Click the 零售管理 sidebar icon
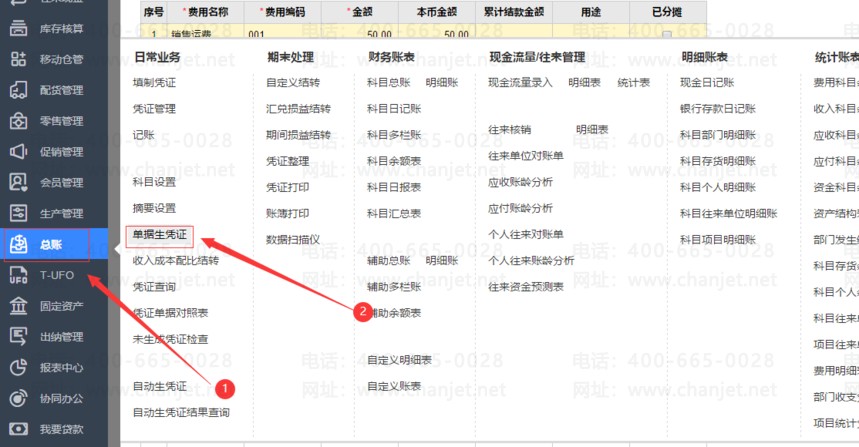 18,121
